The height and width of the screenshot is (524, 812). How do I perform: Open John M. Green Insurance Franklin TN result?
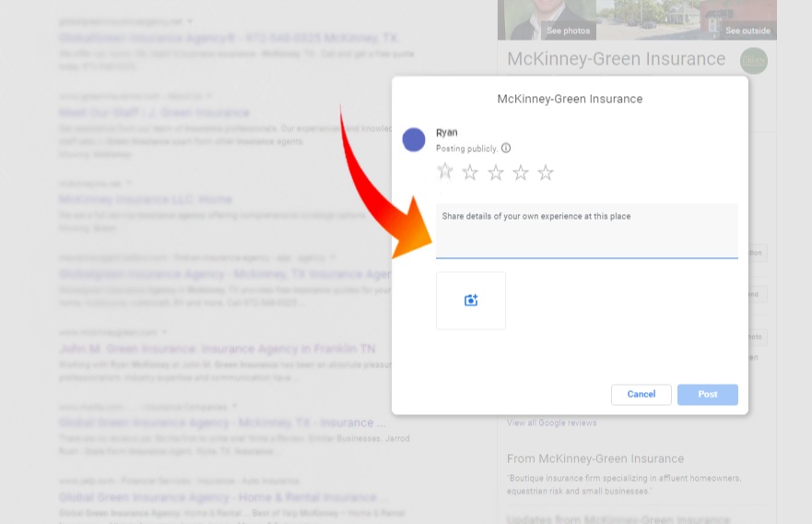click(217, 349)
